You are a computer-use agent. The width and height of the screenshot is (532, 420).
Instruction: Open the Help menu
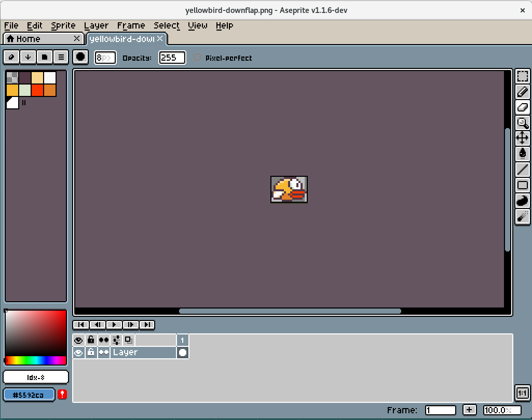coord(225,26)
